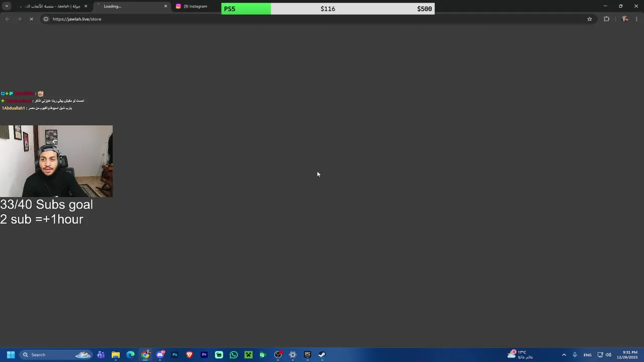Launch Epic Games from the taskbar
Image resolution: width=644 pixels, height=362 pixels.
(307, 354)
